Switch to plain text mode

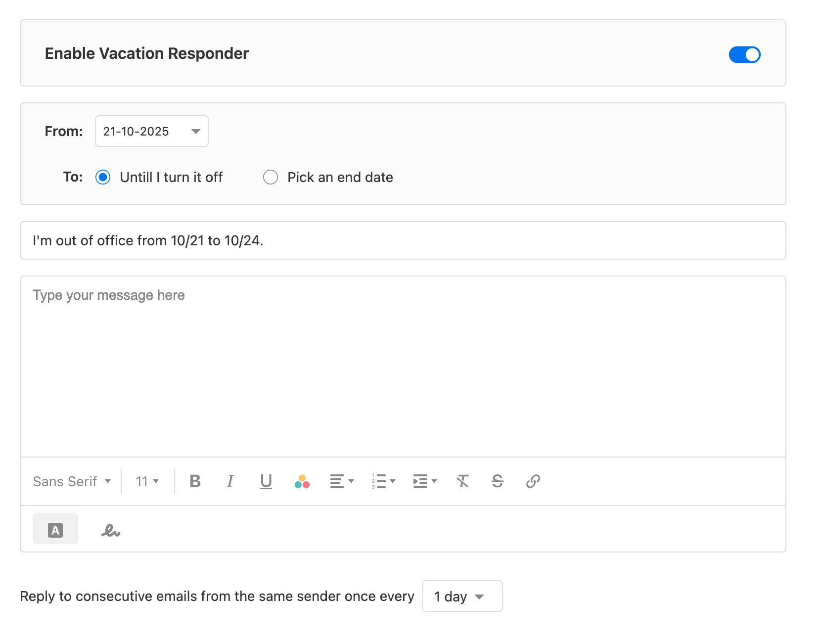[55, 529]
